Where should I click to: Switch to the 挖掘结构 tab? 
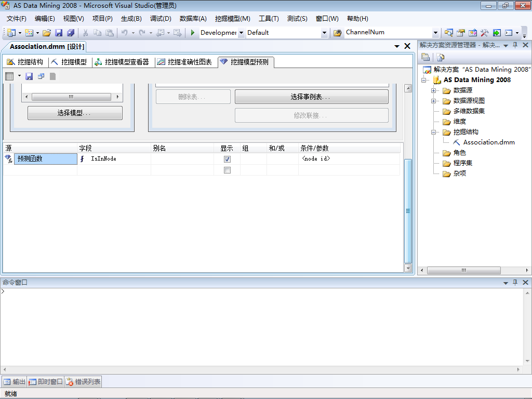point(25,62)
